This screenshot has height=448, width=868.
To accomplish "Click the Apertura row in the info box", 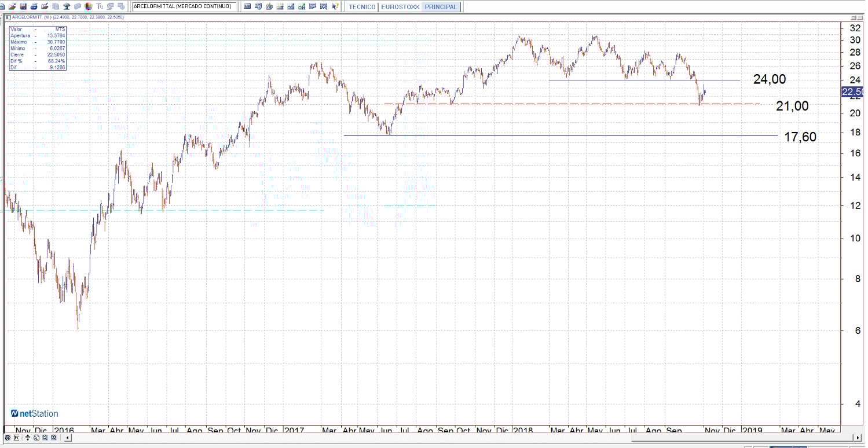I will pos(38,36).
